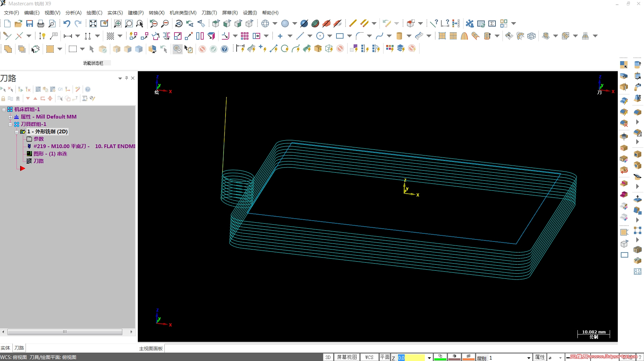Switch to the 实体 tab
This screenshot has width=644, height=361.
tap(5, 348)
